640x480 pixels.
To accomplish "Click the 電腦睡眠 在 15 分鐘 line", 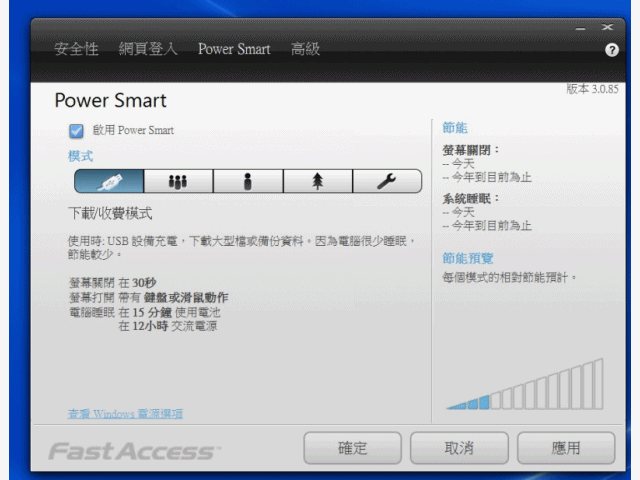I will point(145,312).
